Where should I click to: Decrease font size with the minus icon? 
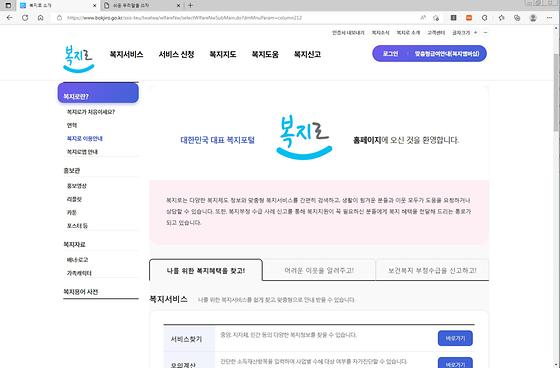[x=485, y=33]
